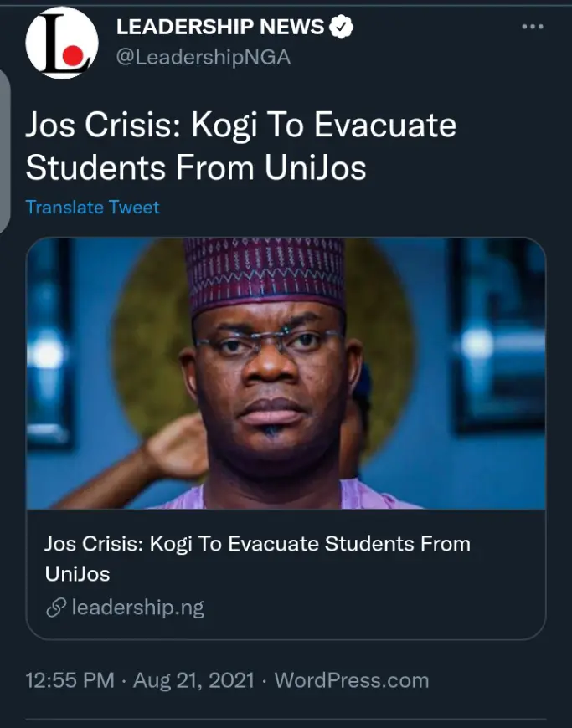
Task: Open the article preview photo
Action: [x=286, y=373]
